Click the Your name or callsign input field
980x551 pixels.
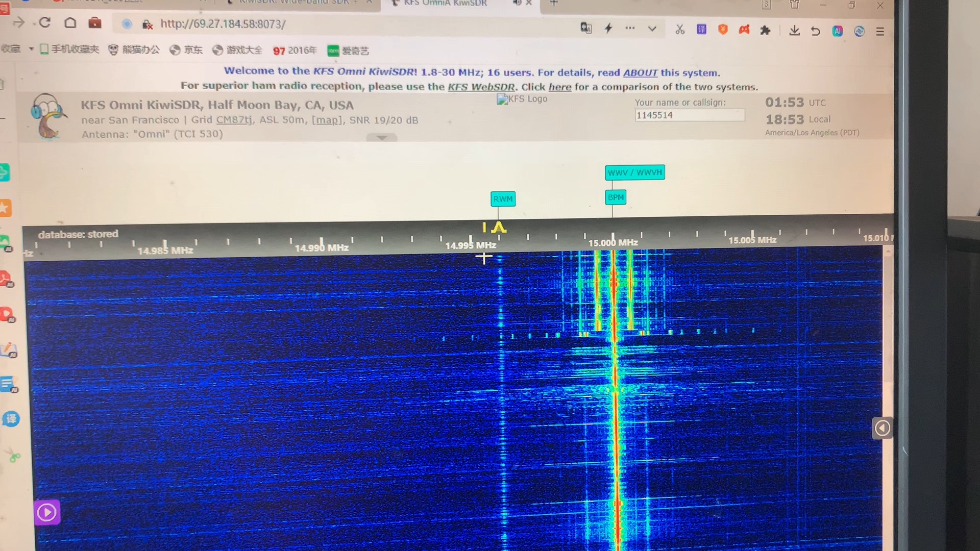690,115
